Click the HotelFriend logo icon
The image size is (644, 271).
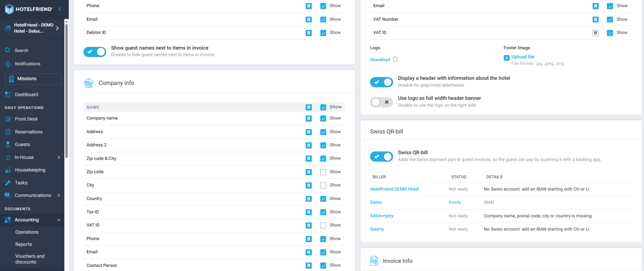(9, 9)
